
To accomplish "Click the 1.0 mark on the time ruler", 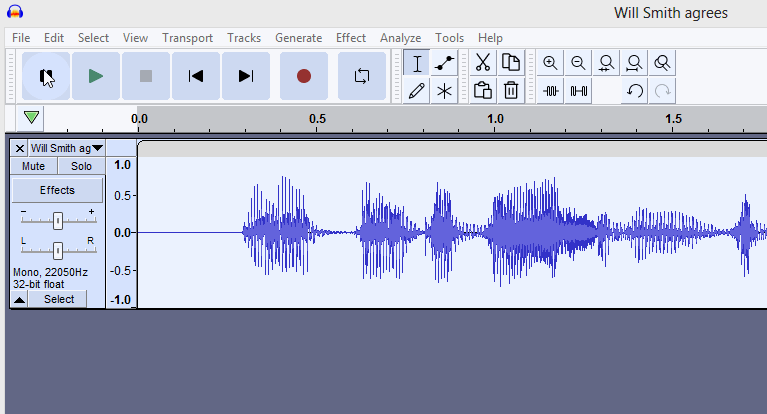I will click(x=495, y=119).
